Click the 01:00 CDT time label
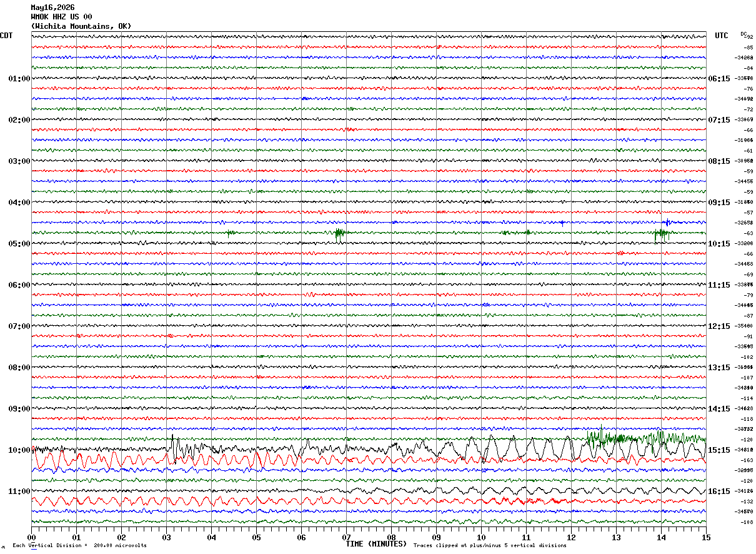Image resolution: width=756 pixels, height=554 pixels. [19, 79]
